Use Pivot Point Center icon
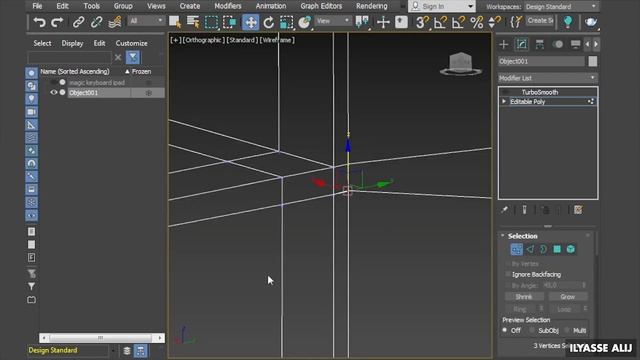The image size is (640, 360). pyautogui.click(x=362, y=22)
